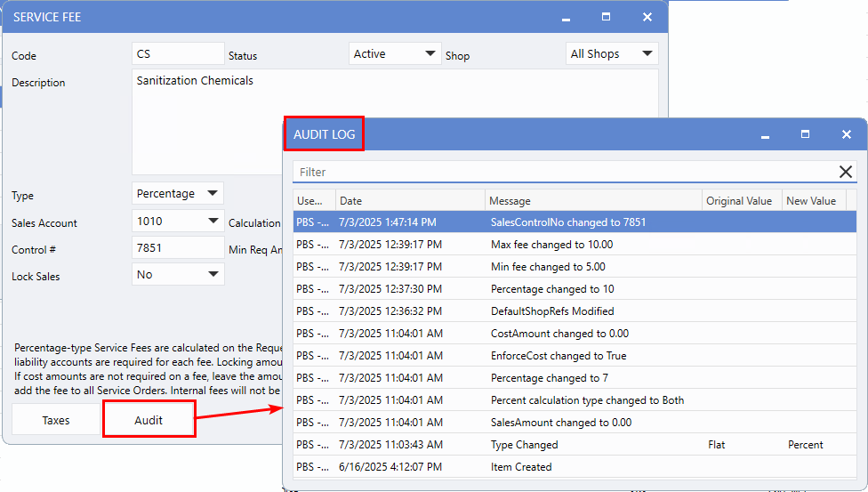Open the Type dropdown set to Percentage

tap(178, 193)
